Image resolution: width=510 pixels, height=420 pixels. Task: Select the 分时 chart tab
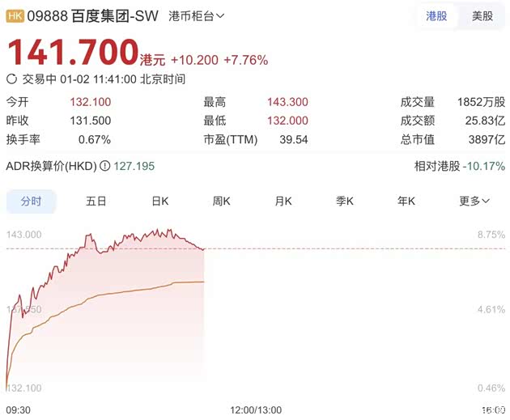[x=31, y=202]
